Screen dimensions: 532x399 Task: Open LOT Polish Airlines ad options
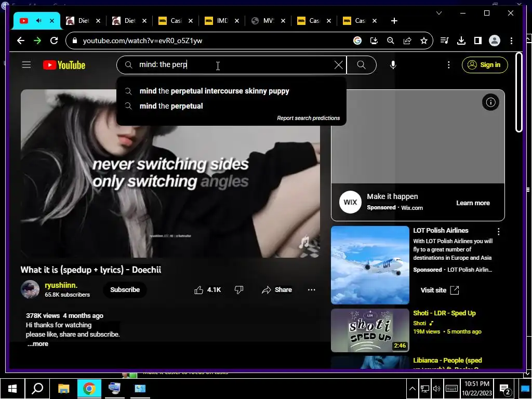[498, 232]
